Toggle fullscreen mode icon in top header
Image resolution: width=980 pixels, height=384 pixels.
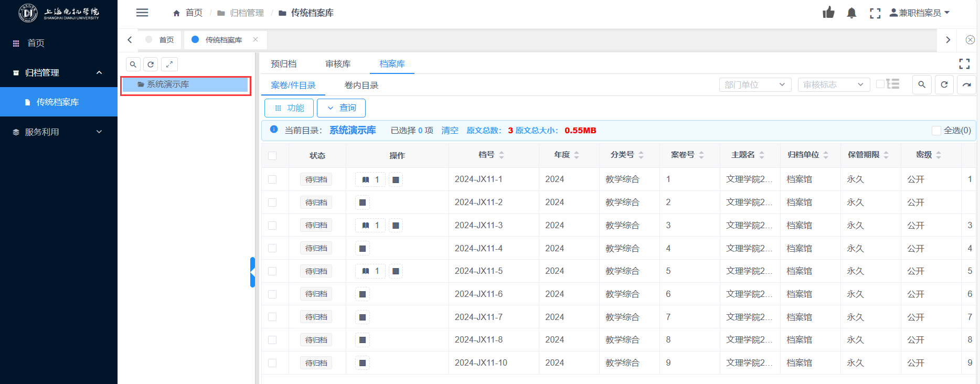coord(875,13)
